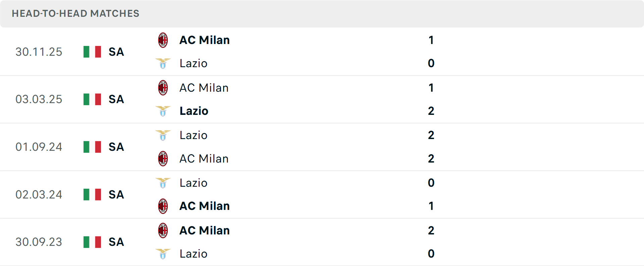Select the Lazio crest in the 02.03.24 match
644x266 pixels.
(163, 183)
